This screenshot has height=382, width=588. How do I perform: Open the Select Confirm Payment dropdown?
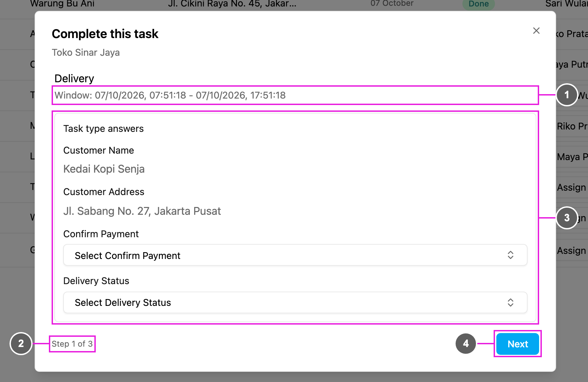(295, 255)
